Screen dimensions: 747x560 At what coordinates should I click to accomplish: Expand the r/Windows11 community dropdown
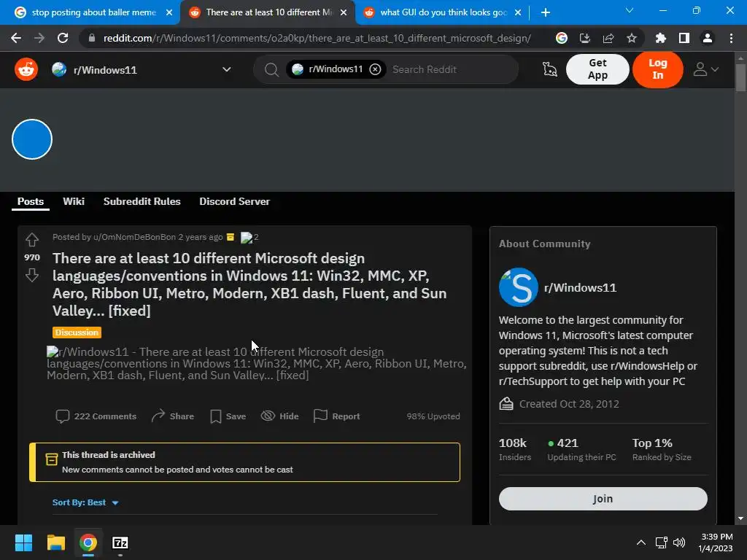(x=227, y=69)
